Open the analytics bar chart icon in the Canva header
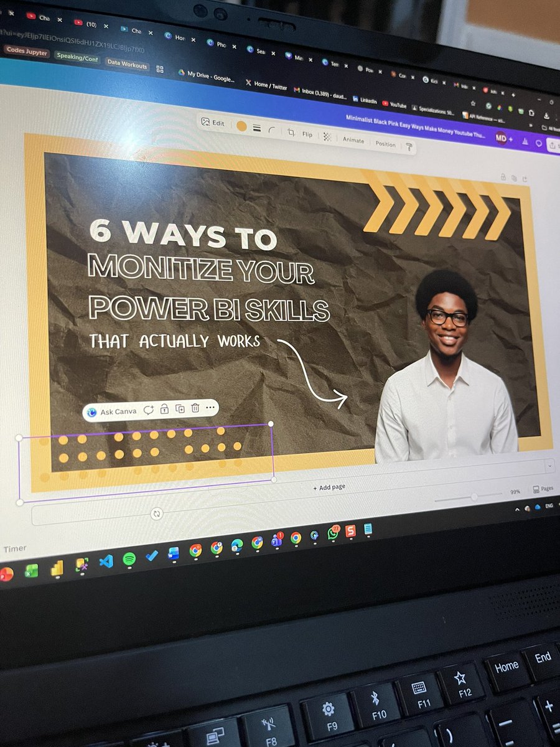Image resolution: width=560 pixels, height=747 pixels. point(525,141)
